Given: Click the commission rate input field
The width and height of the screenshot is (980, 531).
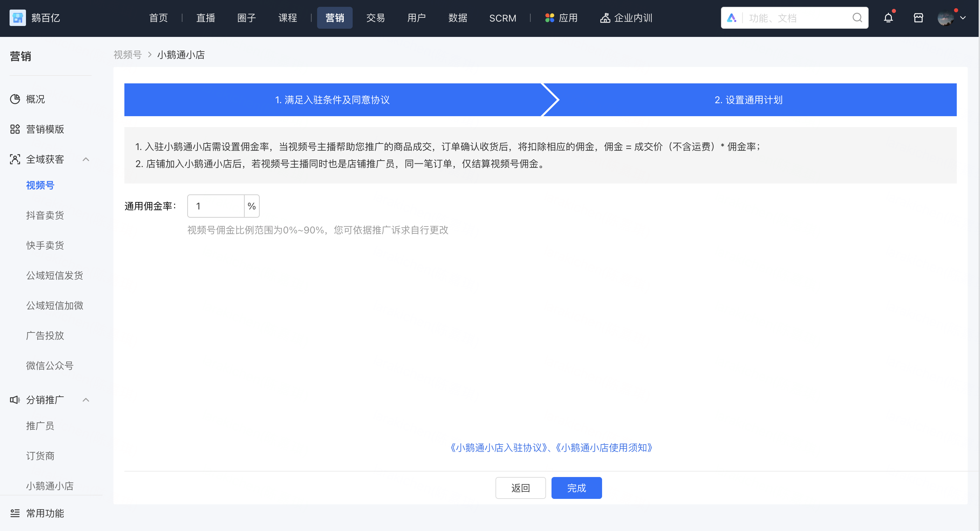Looking at the screenshot, I should click(x=216, y=206).
